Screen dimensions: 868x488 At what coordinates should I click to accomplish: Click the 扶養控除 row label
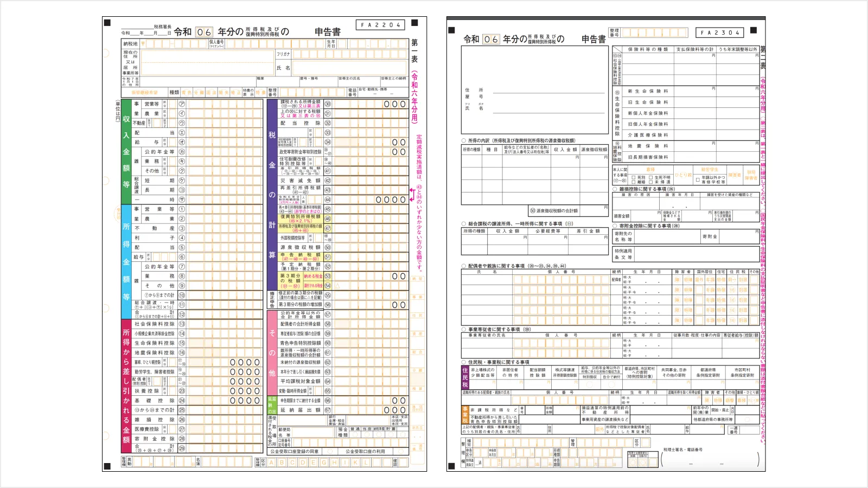147,391
